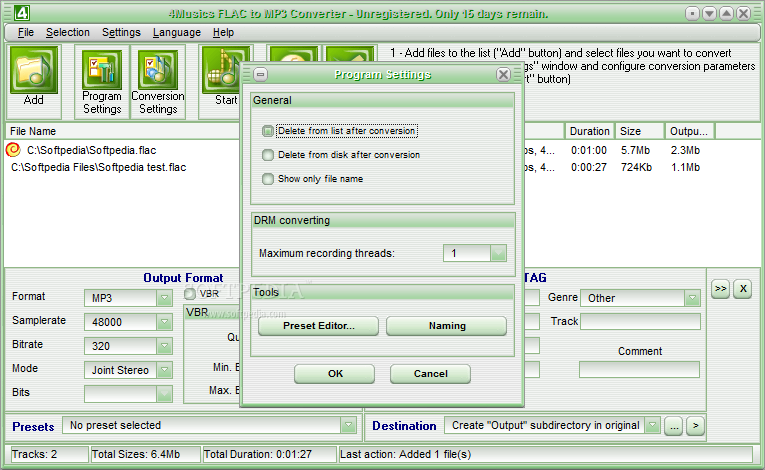Open the Presets dropdown with No preset selected
This screenshot has height=470, width=765.
(348, 425)
